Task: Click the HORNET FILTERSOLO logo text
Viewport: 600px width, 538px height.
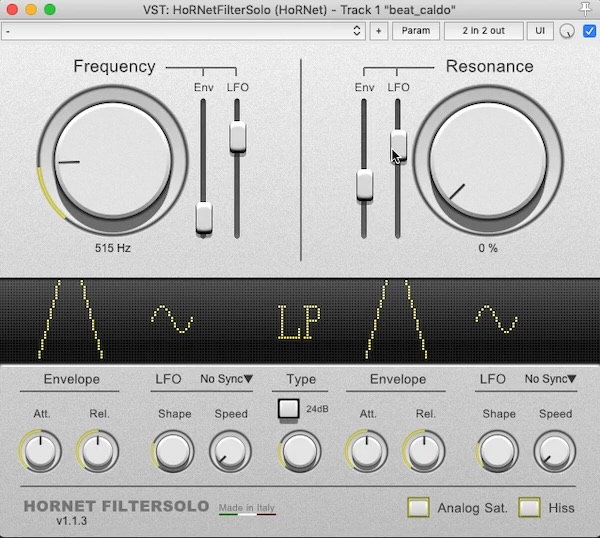Action: coord(116,506)
